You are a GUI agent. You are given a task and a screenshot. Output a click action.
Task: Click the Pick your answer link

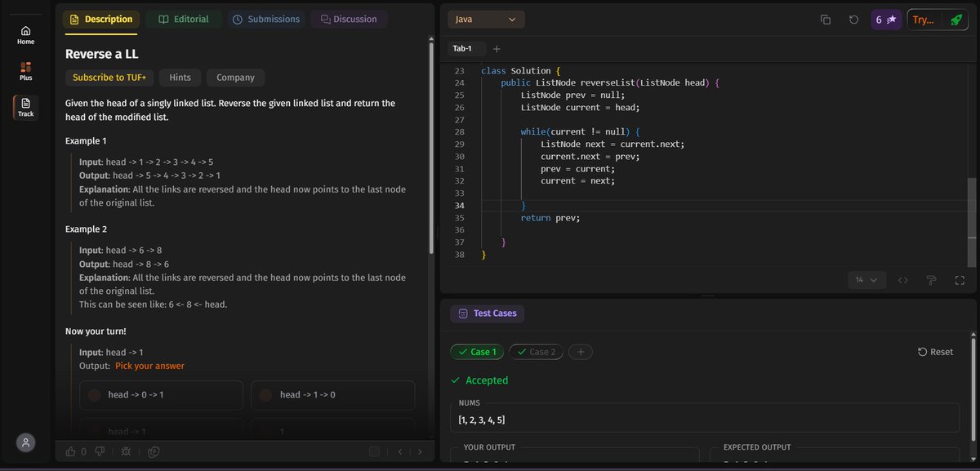(x=149, y=366)
